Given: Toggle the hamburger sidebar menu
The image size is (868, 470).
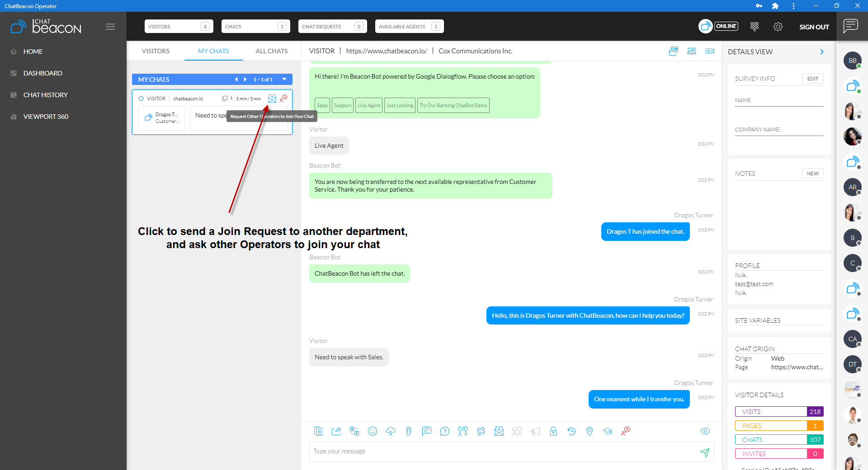Looking at the screenshot, I should pyautogui.click(x=110, y=27).
